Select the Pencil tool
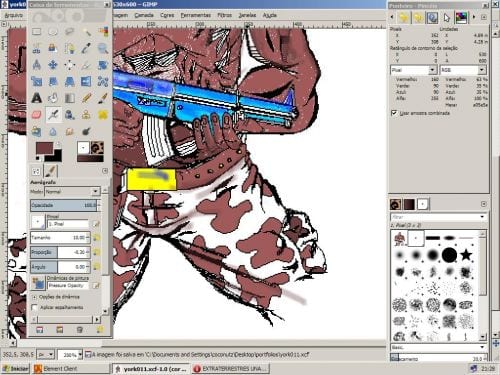This screenshot has height=375, width=500. coord(86,98)
